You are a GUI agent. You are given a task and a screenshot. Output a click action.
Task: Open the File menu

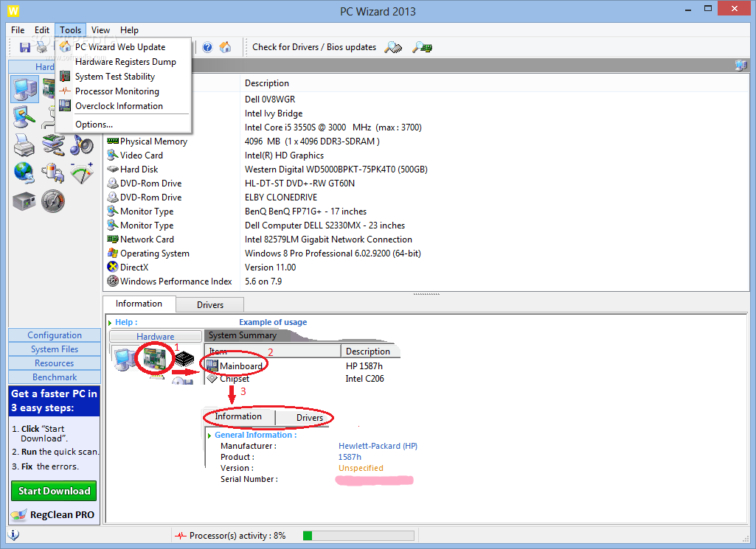[18, 30]
